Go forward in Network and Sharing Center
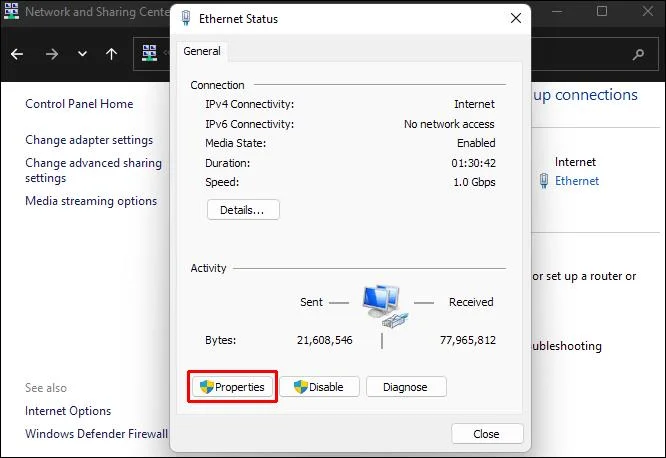 point(52,54)
